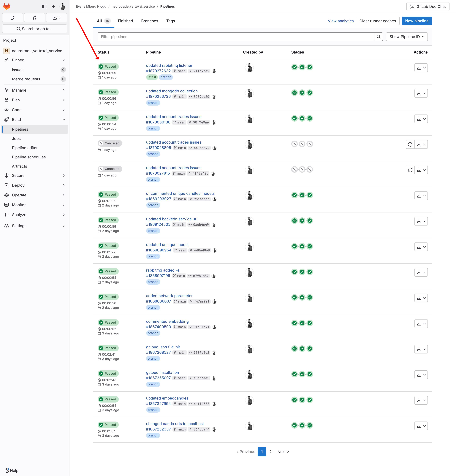This screenshot has height=476, width=456.
Task: Switch to the Finished tab
Action: tap(125, 21)
